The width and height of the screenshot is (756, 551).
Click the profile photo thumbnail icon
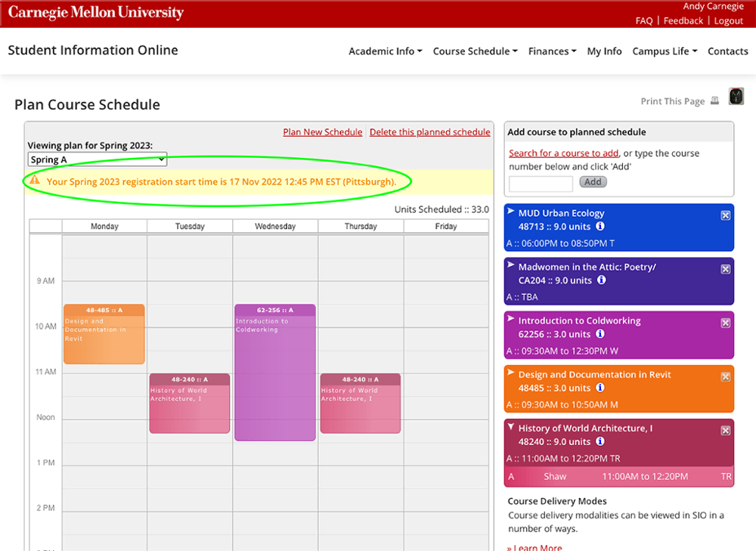pyautogui.click(x=736, y=97)
